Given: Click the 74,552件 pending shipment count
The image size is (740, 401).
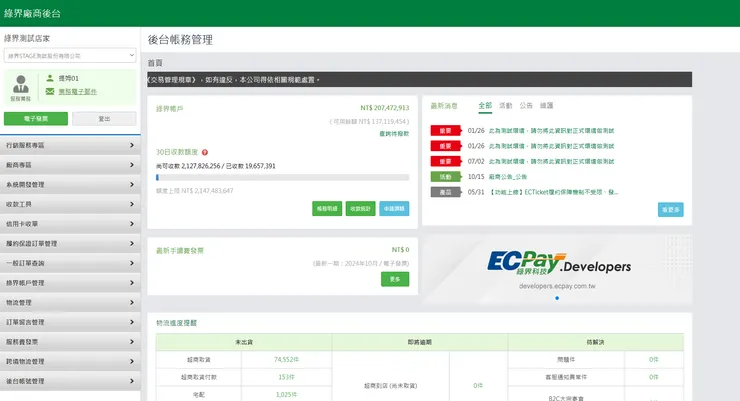Looking at the screenshot, I should [x=286, y=359].
